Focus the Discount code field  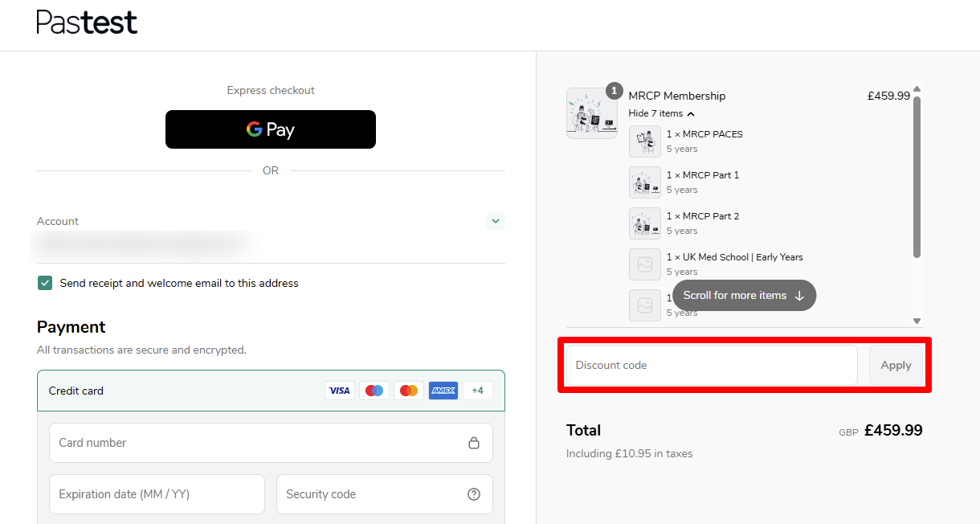click(712, 365)
